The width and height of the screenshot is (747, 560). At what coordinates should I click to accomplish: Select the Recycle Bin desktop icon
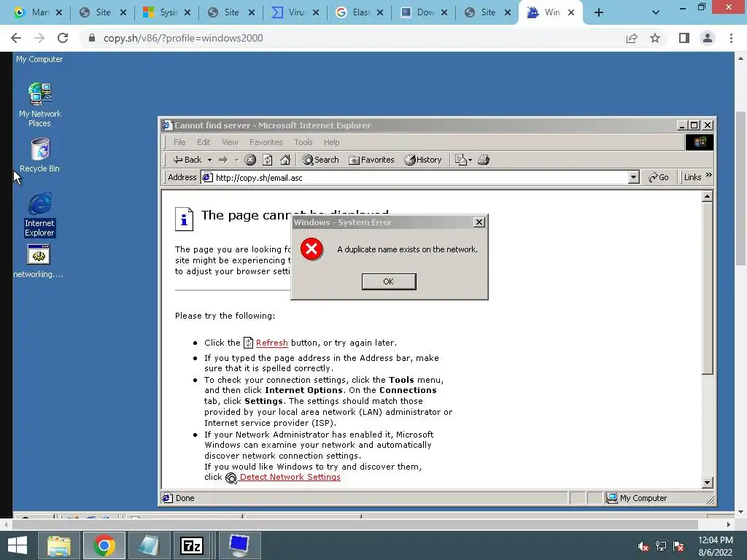click(40, 155)
